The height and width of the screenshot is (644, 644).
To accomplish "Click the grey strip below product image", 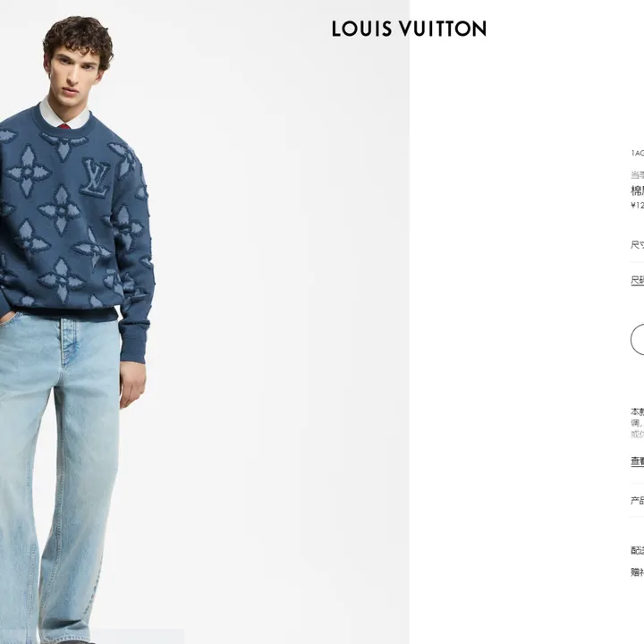I will [x=138, y=636].
